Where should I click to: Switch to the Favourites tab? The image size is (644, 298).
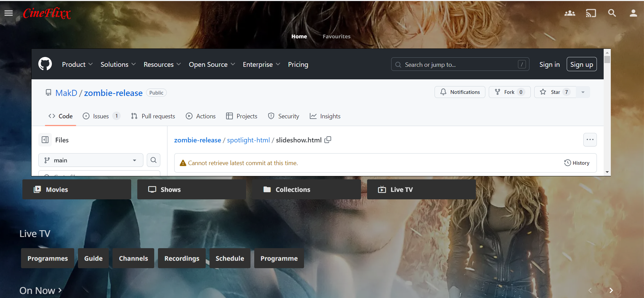337,36
